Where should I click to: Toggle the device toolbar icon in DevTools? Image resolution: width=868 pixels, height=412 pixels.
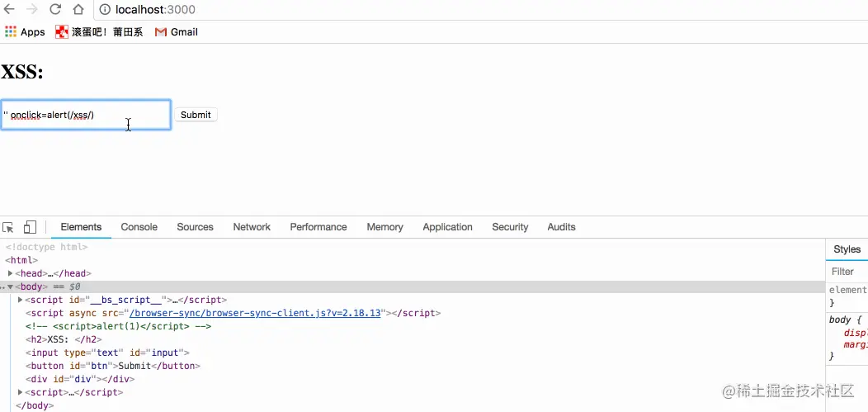(30, 227)
